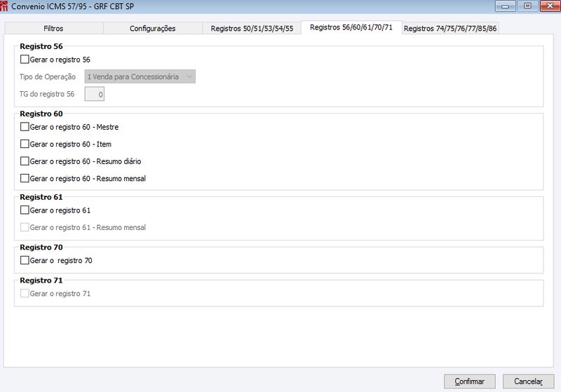Click the Registro 60 group title
This screenshot has width=561, height=392.
click(41, 114)
